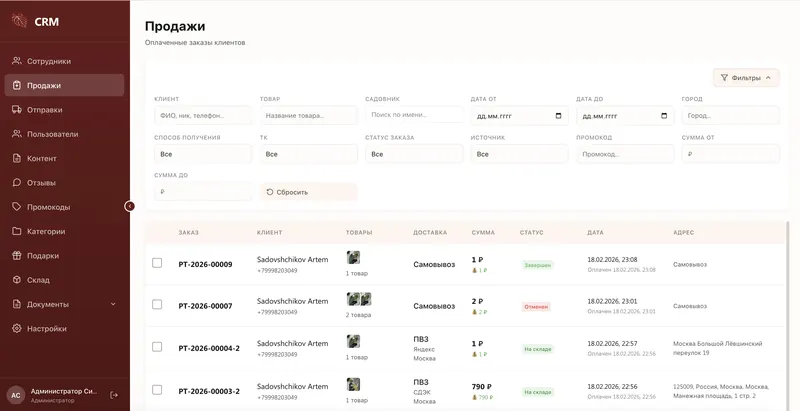This screenshot has width=800, height=411.
Task: Click the Отменен status badge
Action: coord(536,307)
